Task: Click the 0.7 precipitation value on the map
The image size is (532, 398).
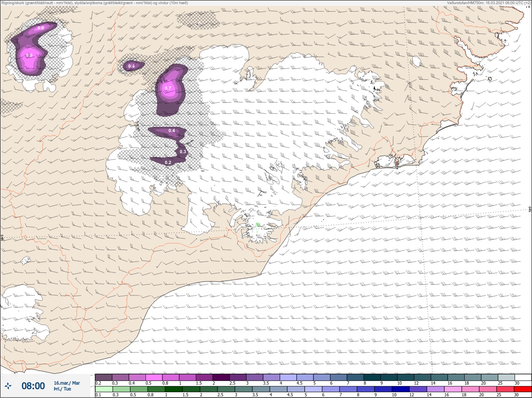Action: pos(168,88)
